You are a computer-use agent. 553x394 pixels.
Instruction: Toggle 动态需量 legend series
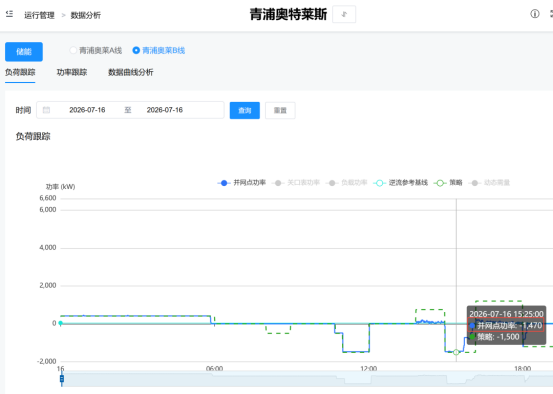point(489,183)
